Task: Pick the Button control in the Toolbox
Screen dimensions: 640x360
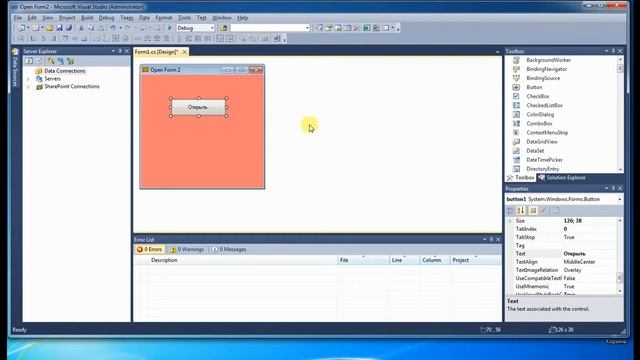Action: click(534, 87)
